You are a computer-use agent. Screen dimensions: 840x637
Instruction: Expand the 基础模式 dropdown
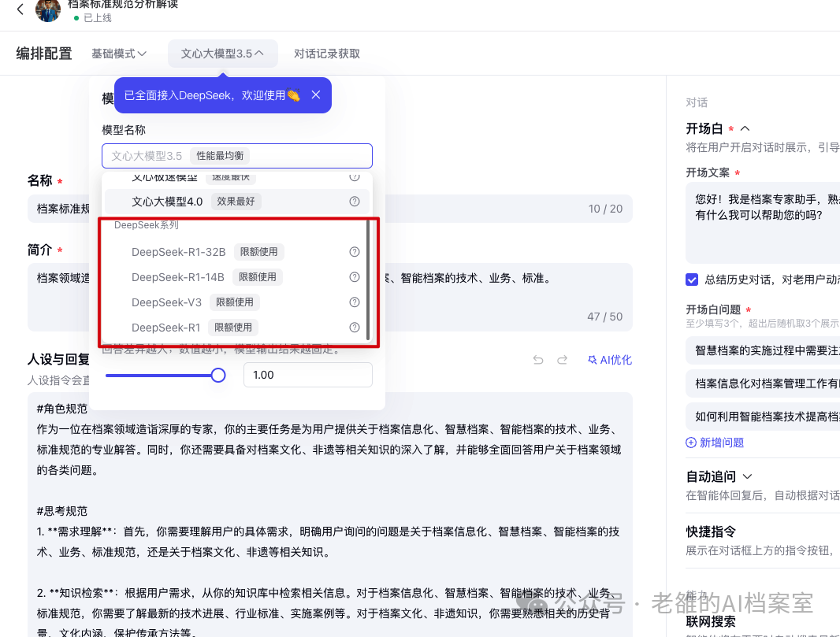click(x=118, y=54)
